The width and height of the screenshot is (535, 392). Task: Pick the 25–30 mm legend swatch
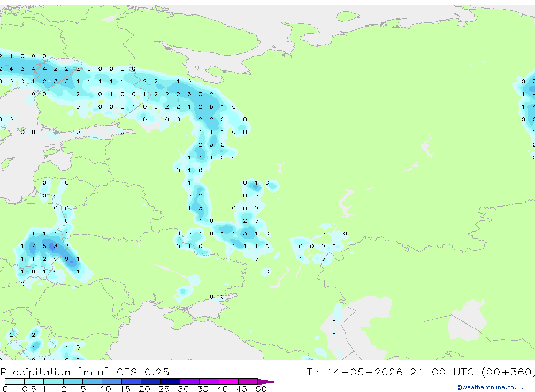[x=170, y=381]
